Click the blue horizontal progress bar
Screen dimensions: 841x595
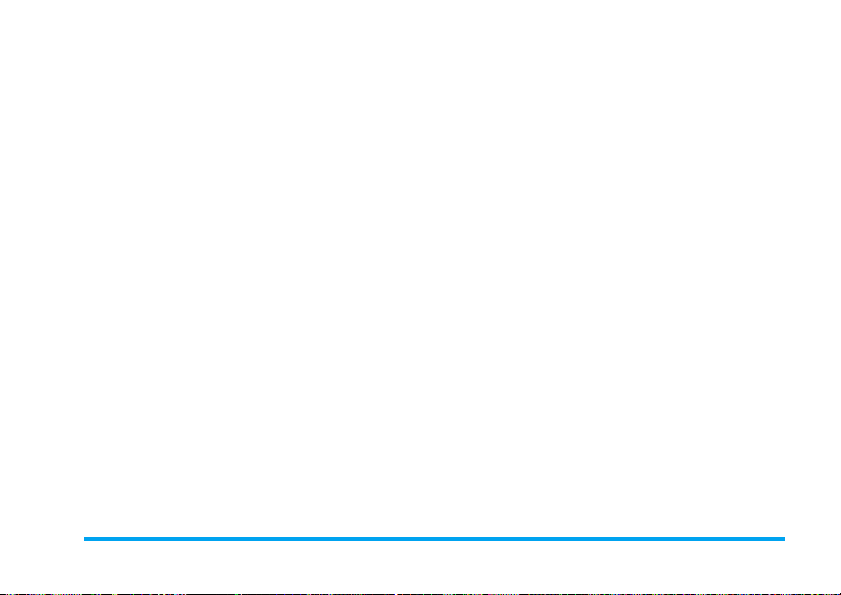(x=434, y=539)
